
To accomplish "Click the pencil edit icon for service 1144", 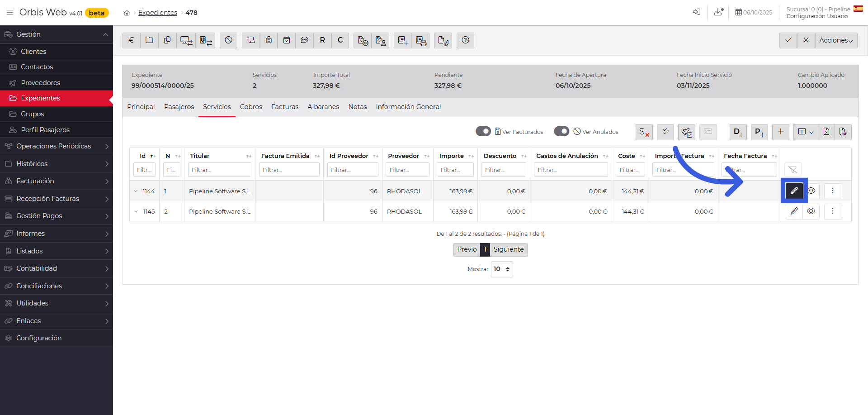I will coord(794,191).
